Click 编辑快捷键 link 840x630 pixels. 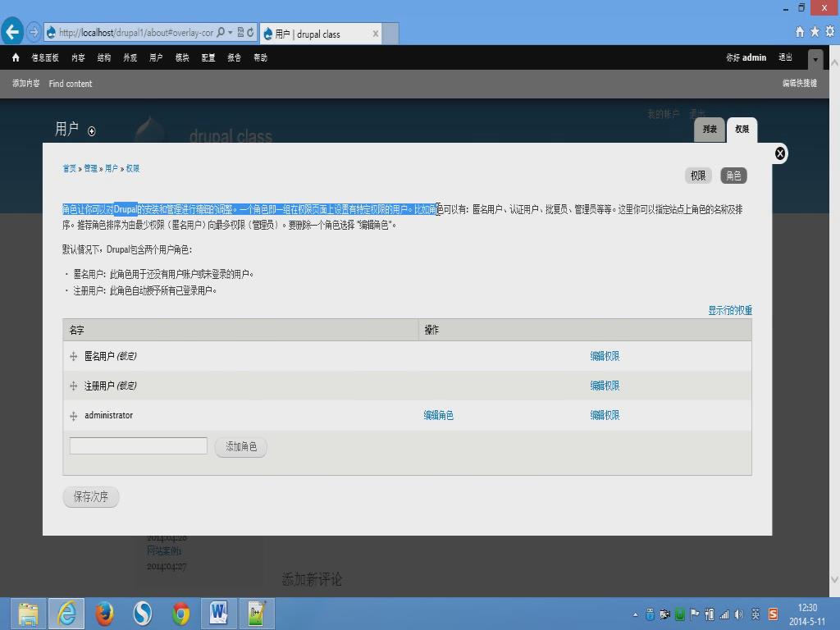pos(799,83)
